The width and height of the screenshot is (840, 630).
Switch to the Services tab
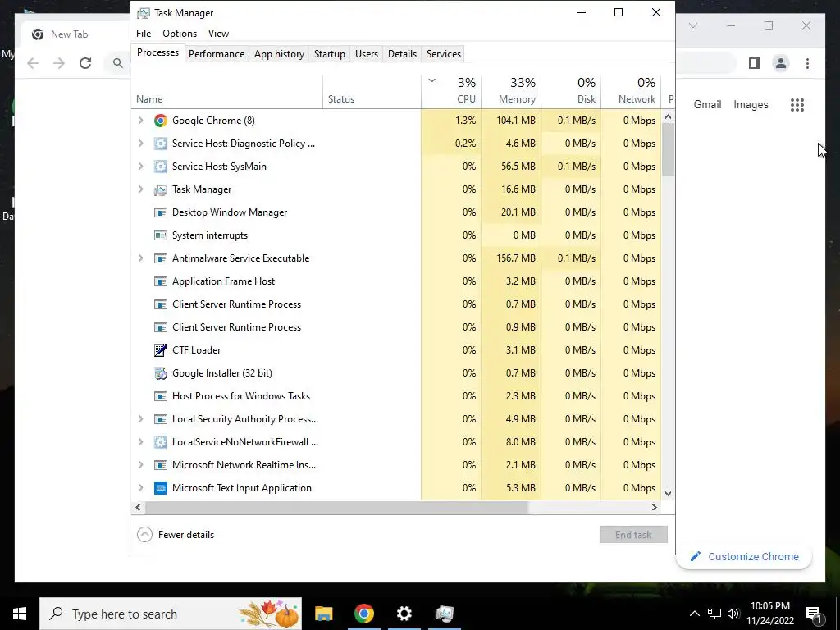tap(444, 54)
